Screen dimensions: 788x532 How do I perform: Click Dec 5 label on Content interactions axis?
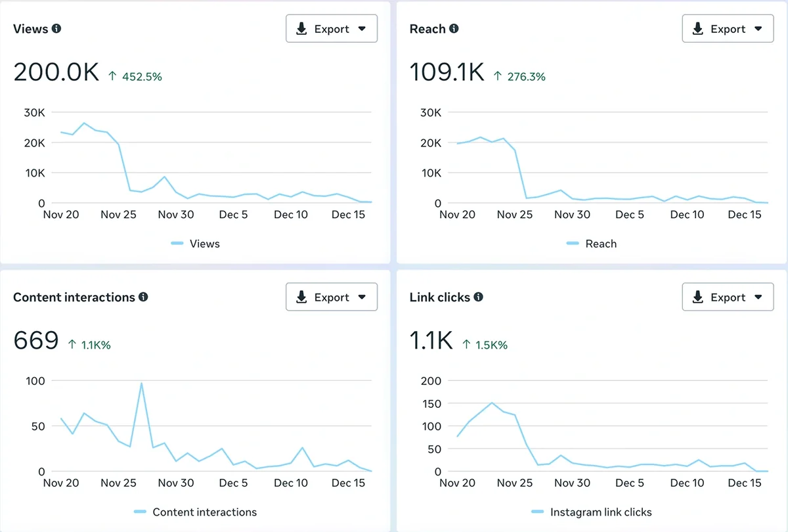(233, 483)
